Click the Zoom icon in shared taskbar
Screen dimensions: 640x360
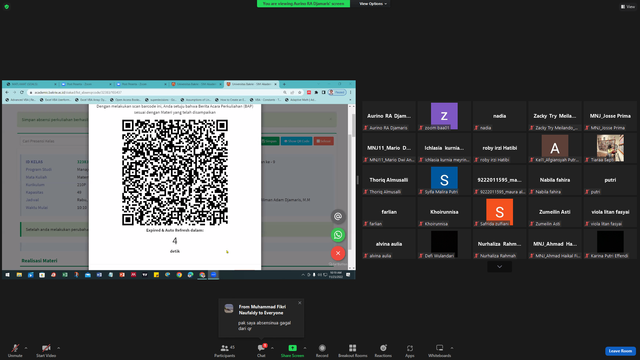click(213, 275)
